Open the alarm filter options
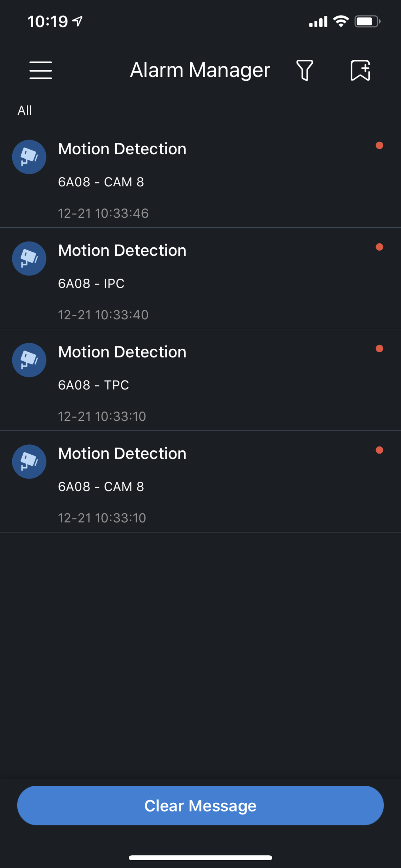The height and width of the screenshot is (868, 401). coord(305,70)
